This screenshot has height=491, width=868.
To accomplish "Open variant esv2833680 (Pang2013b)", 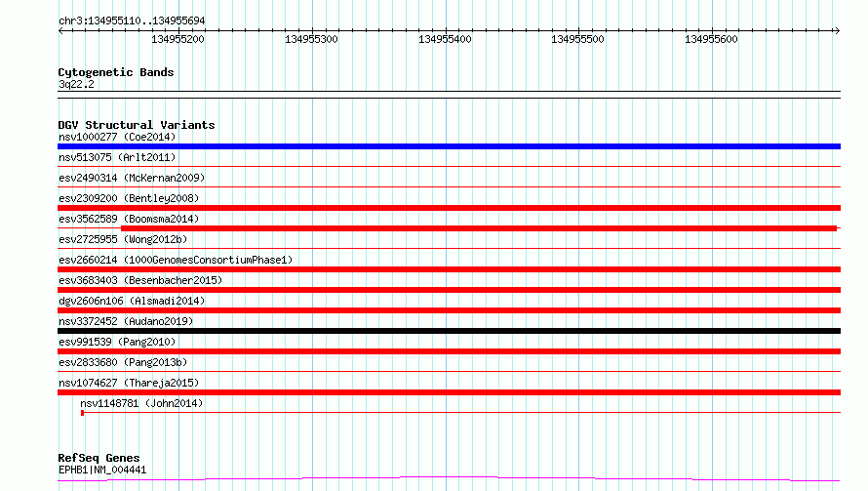I will coord(123,362).
